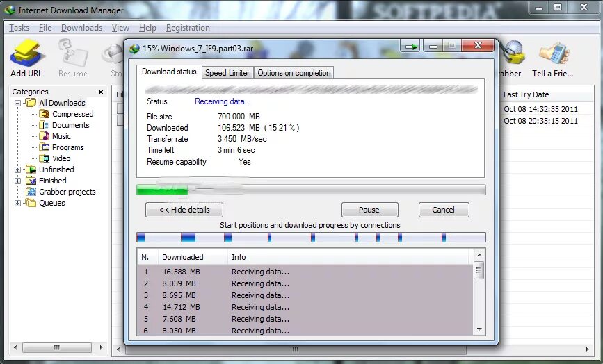The image size is (603, 364).
Task: Select connection row with 8.039 MB
Action: (305, 283)
